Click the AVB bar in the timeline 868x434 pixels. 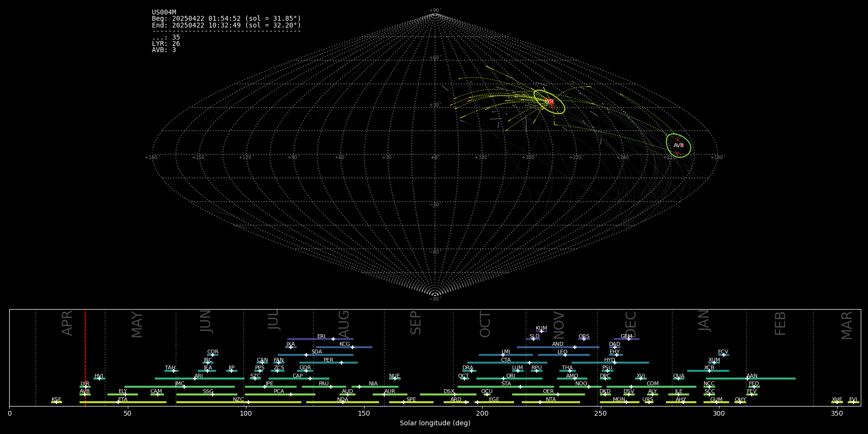[85, 394]
